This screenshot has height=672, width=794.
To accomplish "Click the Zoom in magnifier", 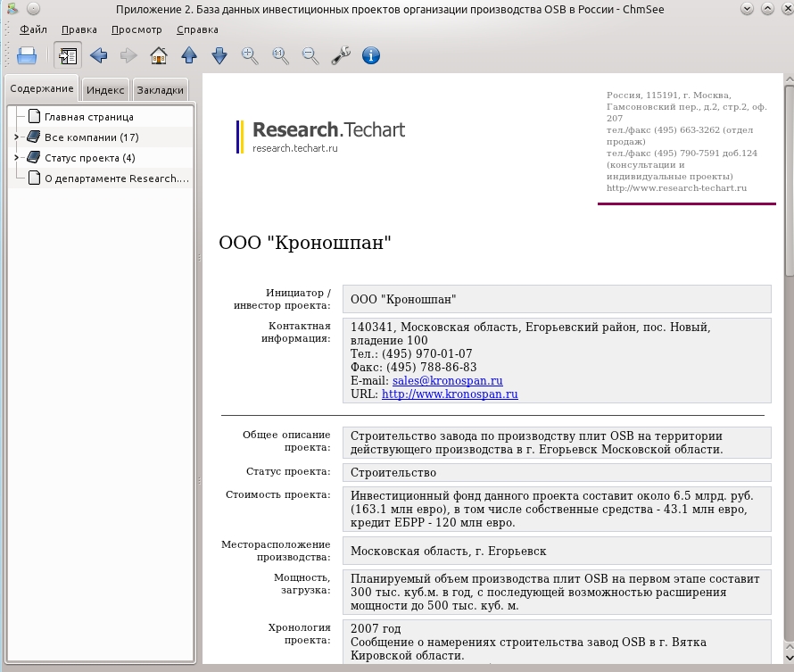I will pos(250,55).
